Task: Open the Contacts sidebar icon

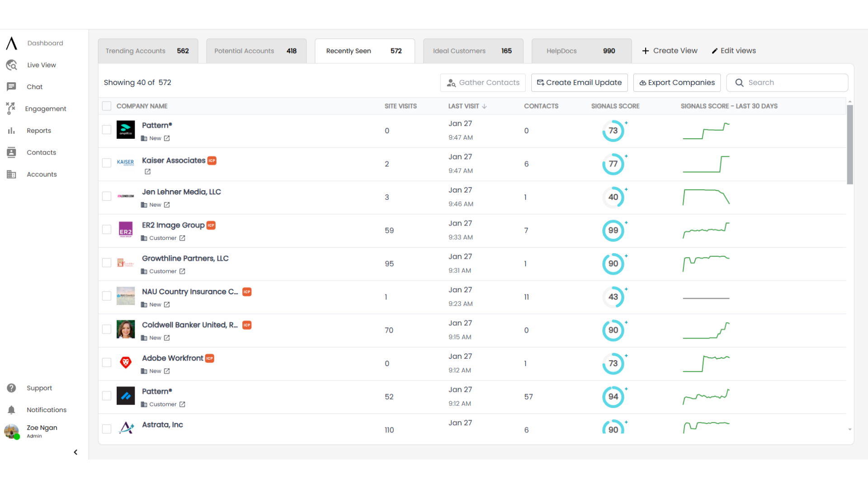Action: (11, 152)
